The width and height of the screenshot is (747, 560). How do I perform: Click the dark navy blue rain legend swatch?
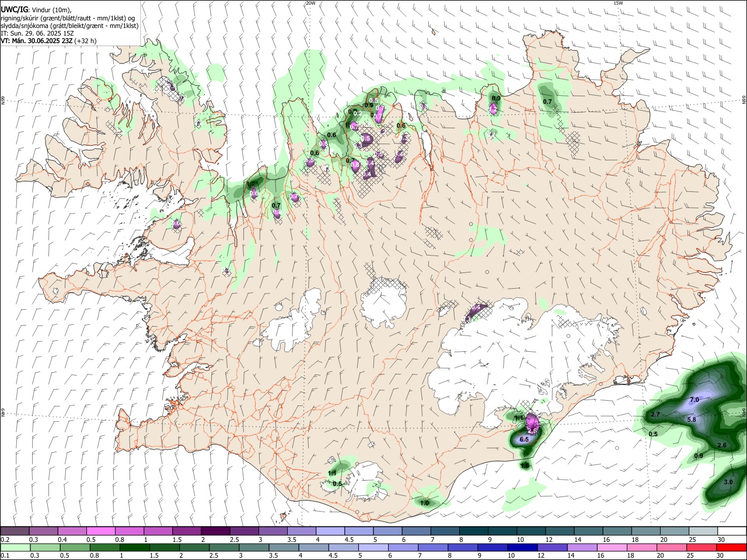click(522, 547)
